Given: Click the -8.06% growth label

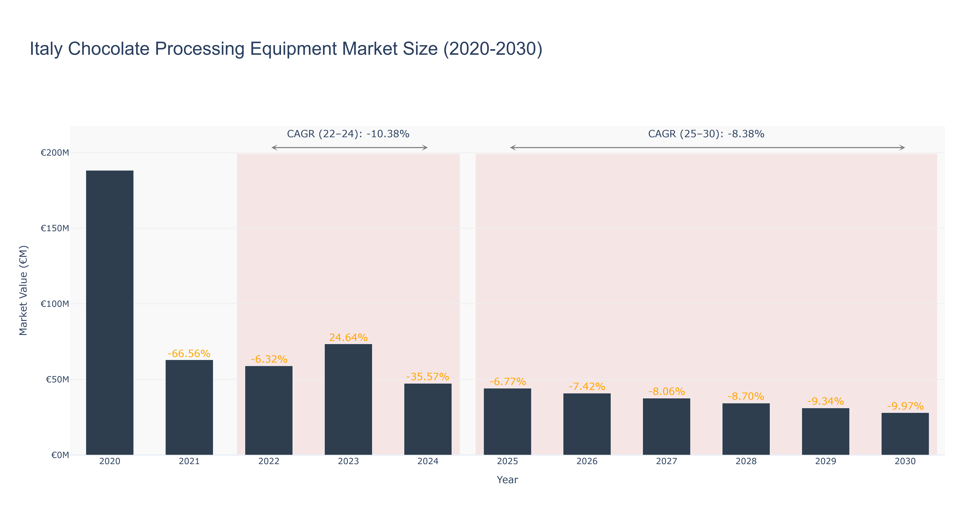Looking at the screenshot, I should 667,391.
